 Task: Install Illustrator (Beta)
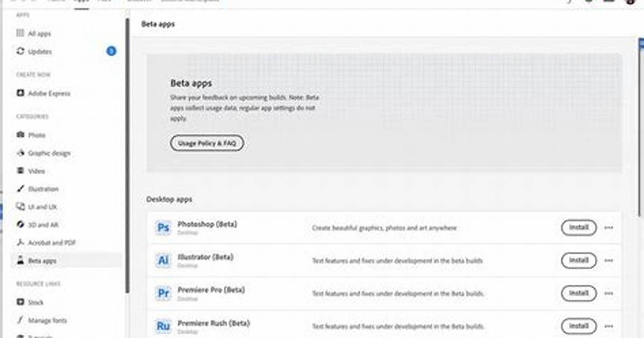click(579, 260)
